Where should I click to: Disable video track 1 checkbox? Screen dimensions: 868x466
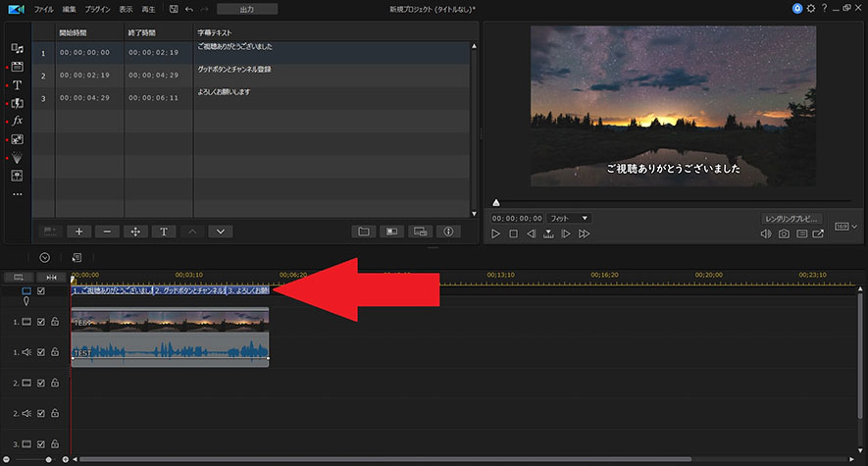(x=41, y=322)
